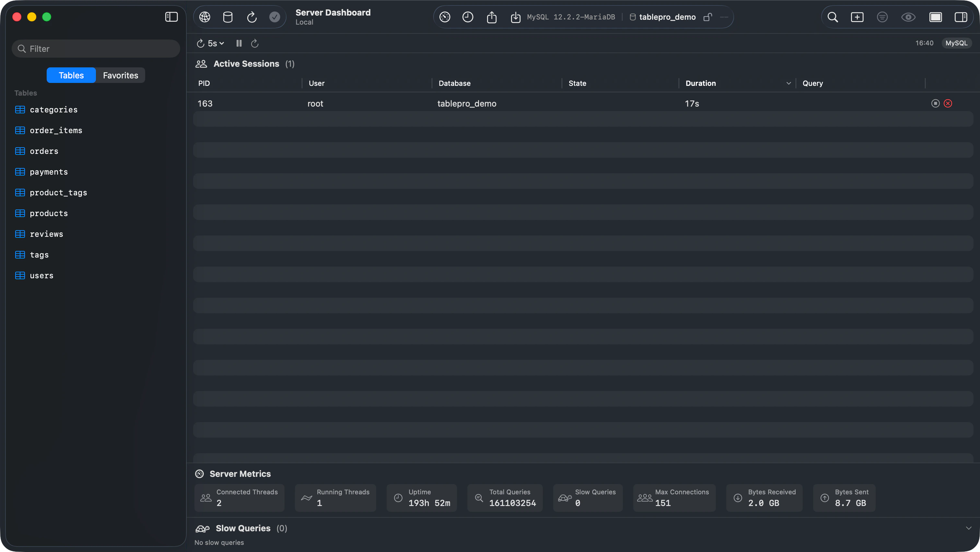Open search with the magnifier icon
This screenshot has width=980, height=552.
[x=833, y=17]
